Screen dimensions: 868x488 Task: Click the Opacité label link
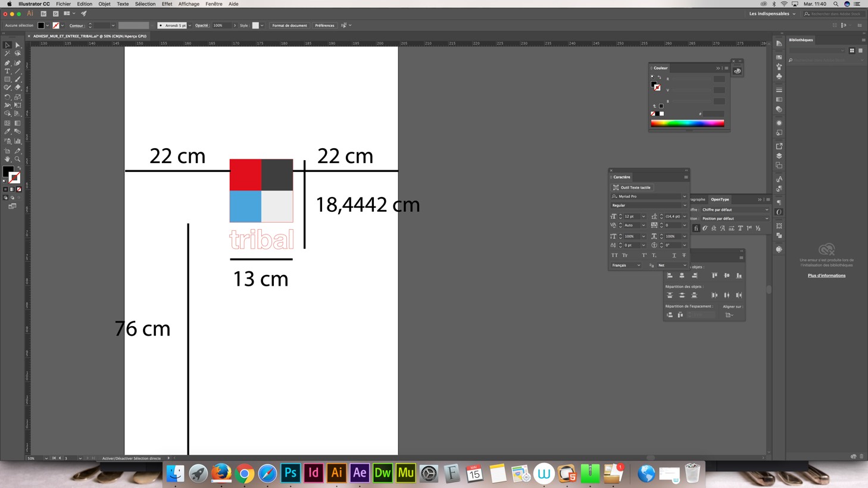[202, 26]
